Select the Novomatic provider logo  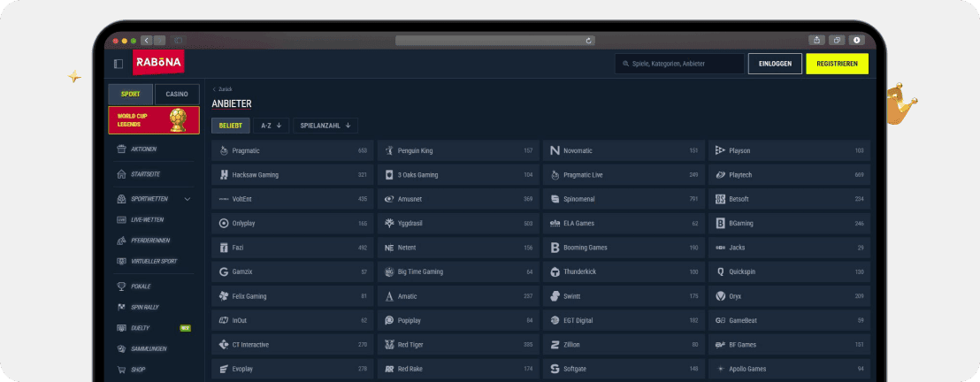pyautogui.click(x=555, y=150)
